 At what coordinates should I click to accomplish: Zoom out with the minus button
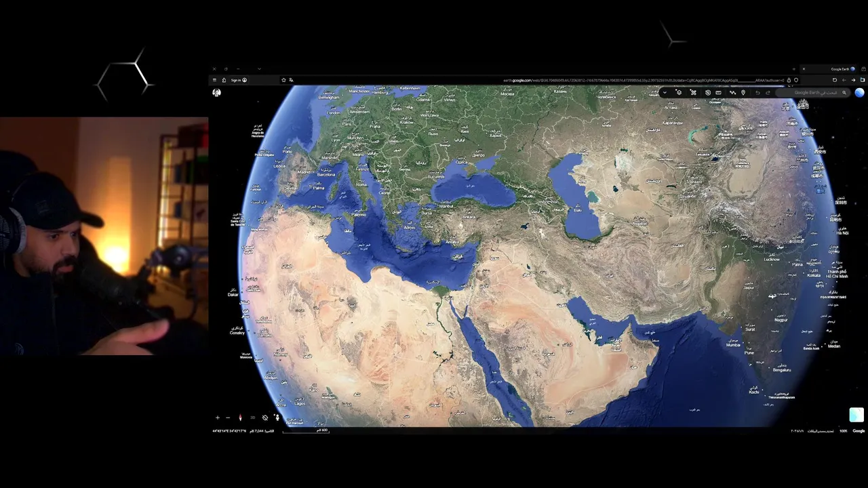[x=228, y=418]
